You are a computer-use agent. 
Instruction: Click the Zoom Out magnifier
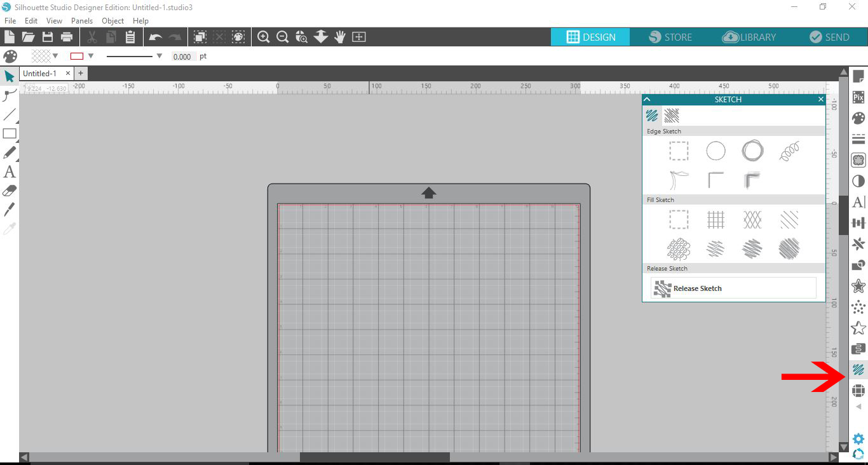(283, 37)
